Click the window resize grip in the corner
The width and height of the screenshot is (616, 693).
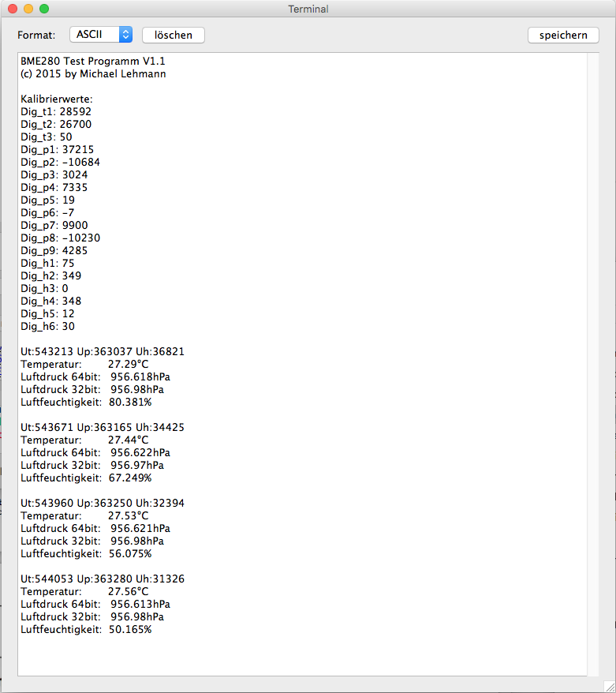(610, 687)
